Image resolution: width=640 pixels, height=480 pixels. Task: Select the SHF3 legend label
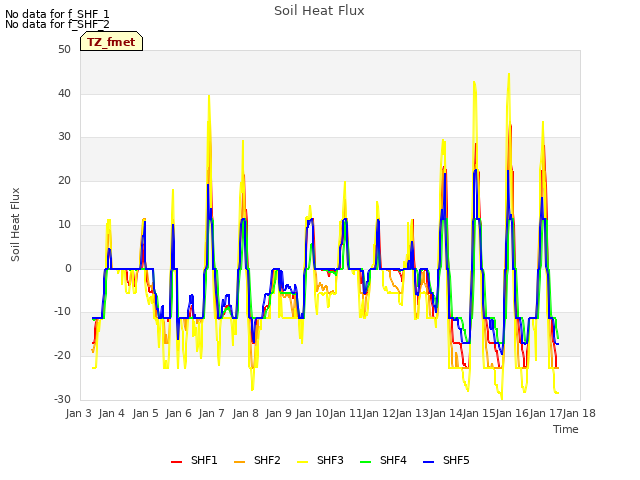pos(330,460)
